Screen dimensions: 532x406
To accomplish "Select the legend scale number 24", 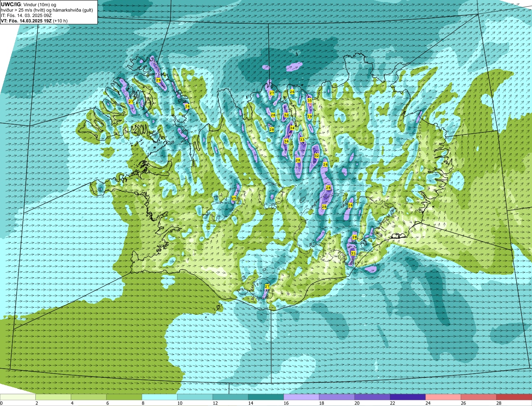I will click(428, 403).
